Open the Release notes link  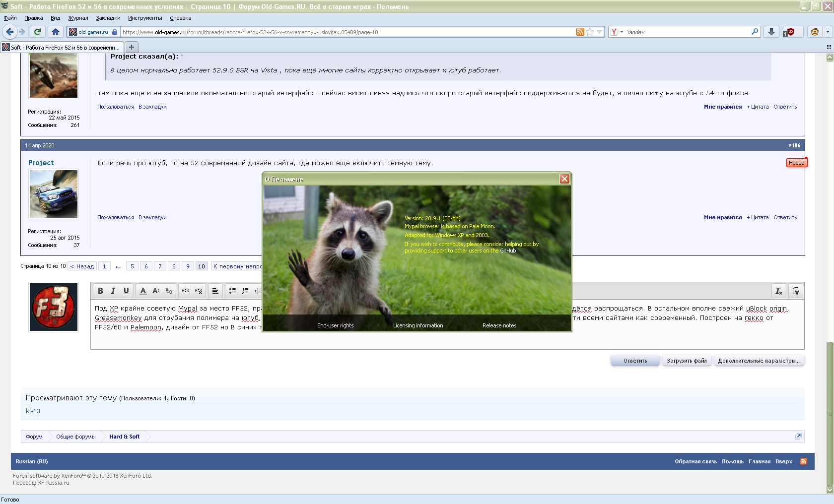coord(499,325)
